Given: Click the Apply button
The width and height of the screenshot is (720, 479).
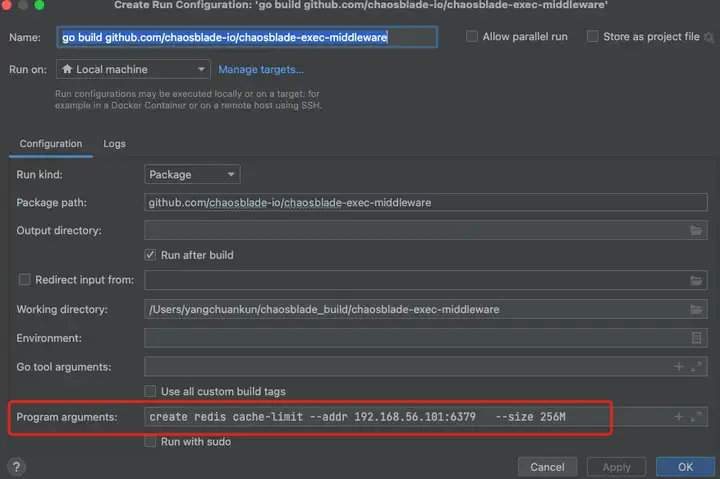Looking at the screenshot, I should (x=616, y=467).
